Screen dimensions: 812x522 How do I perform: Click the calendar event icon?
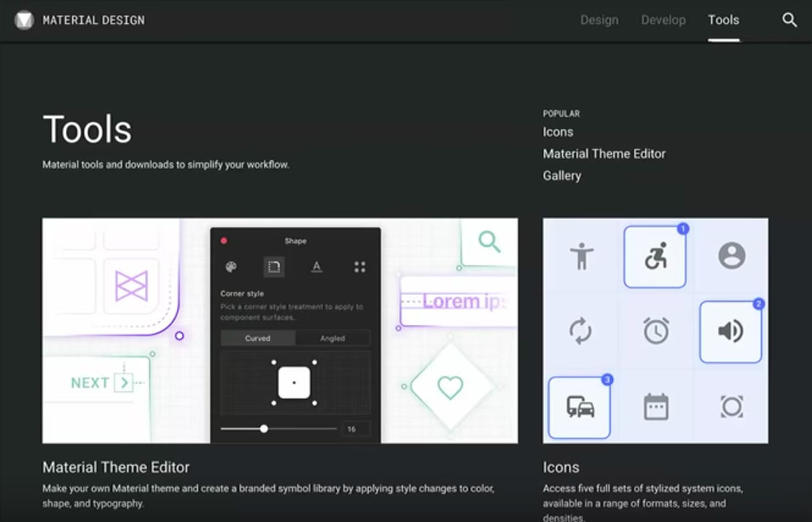point(656,407)
